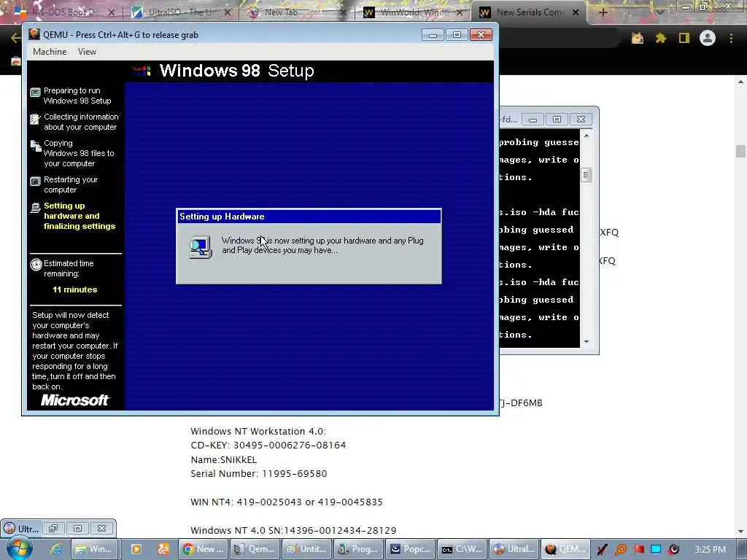Click the browser page scrollbar thumb
Screen dimensions: 747x560
(740, 152)
